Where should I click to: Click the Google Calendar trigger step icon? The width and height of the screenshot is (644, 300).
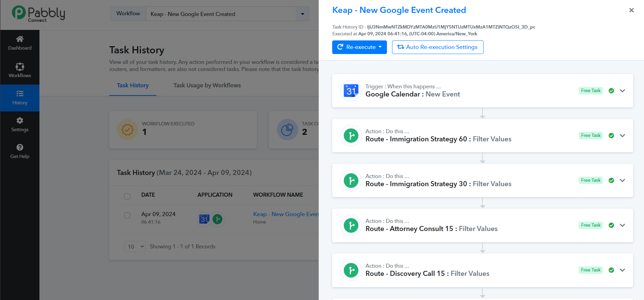(351, 91)
